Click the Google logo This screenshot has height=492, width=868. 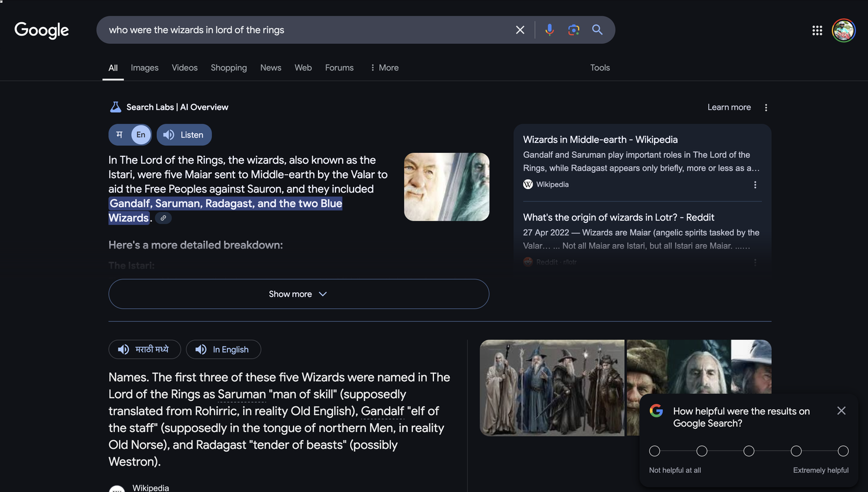41,30
